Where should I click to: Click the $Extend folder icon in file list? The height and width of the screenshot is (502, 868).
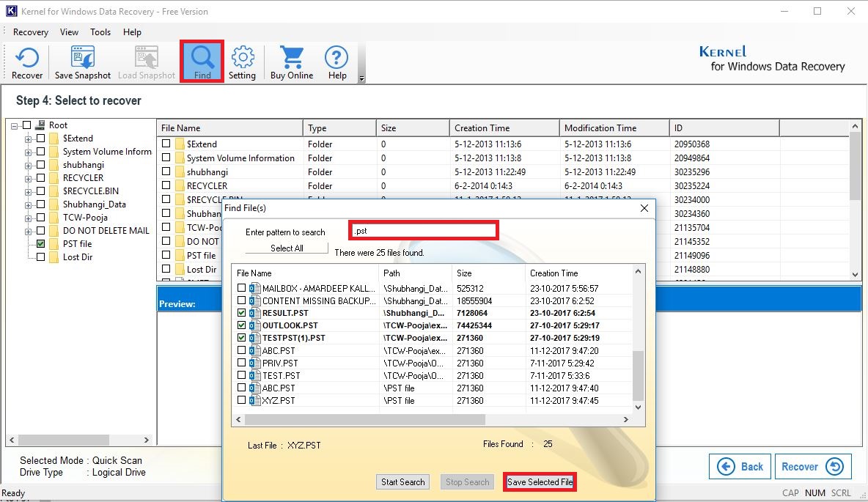coord(180,144)
